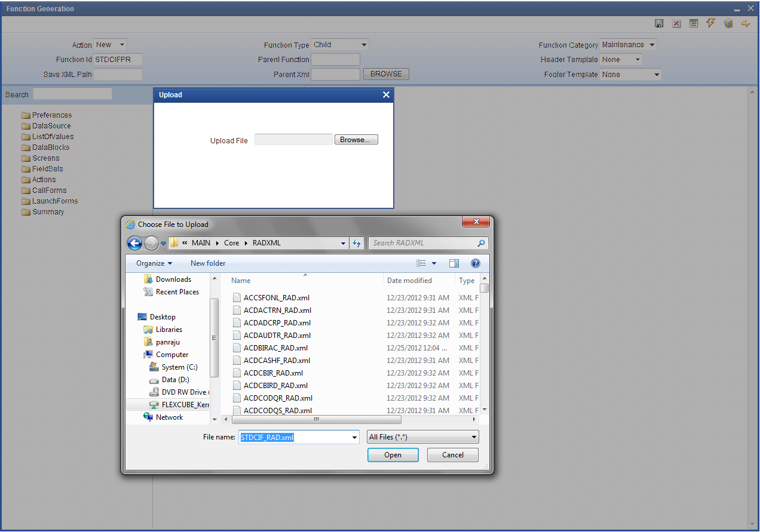
Task: Close the Upload dialog
Action: pyautogui.click(x=386, y=95)
